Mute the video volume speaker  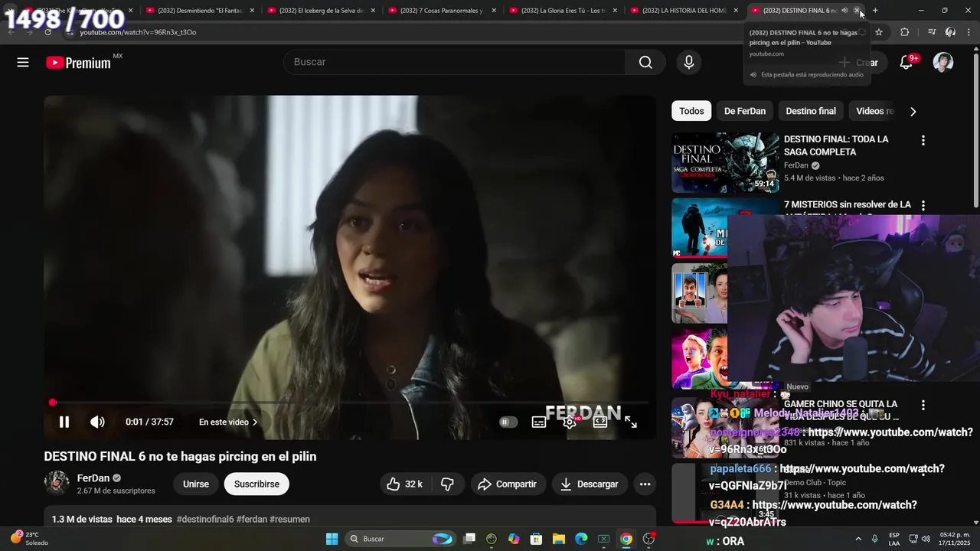click(x=97, y=422)
